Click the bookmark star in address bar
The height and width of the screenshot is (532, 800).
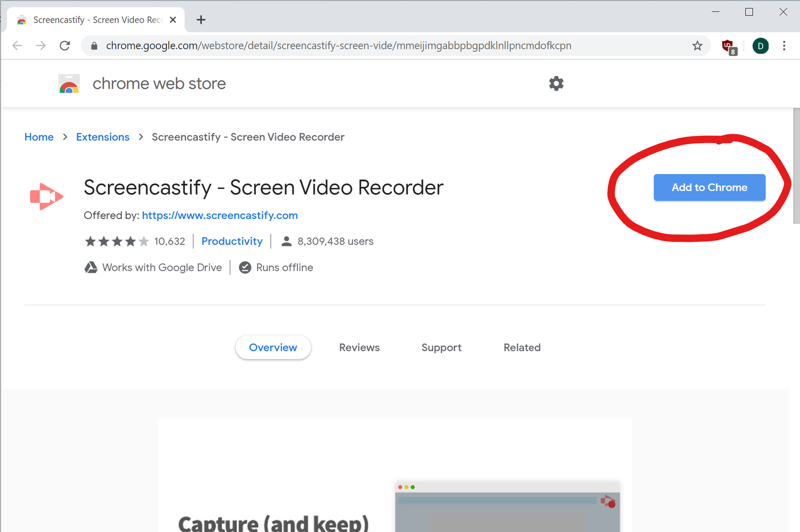click(x=697, y=46)
